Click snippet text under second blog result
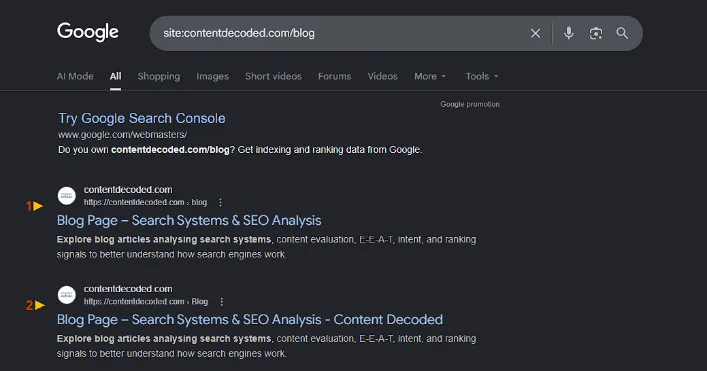This screenshot has height=371, width=707. pyautogui.click(x=266, y=346)
